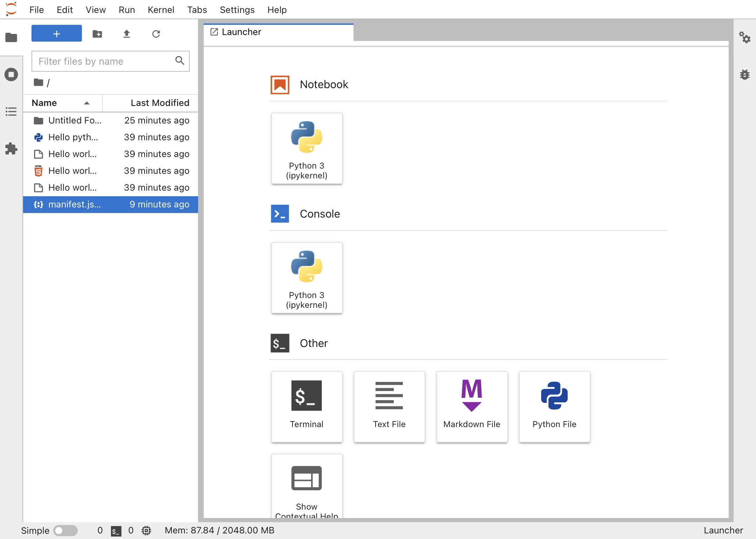This screenshot has width=756, height=539.
Task: Open the Run menu
Action: coord(127,10)
